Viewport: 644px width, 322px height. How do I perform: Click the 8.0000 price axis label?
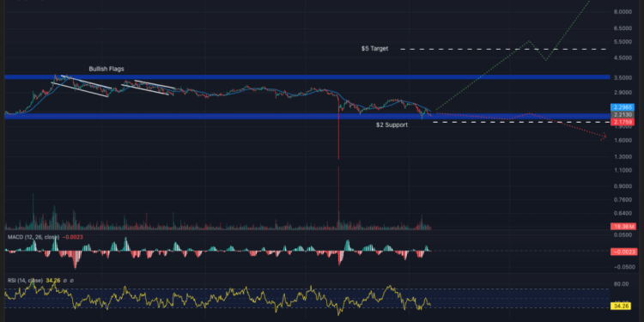pos(623,12)
